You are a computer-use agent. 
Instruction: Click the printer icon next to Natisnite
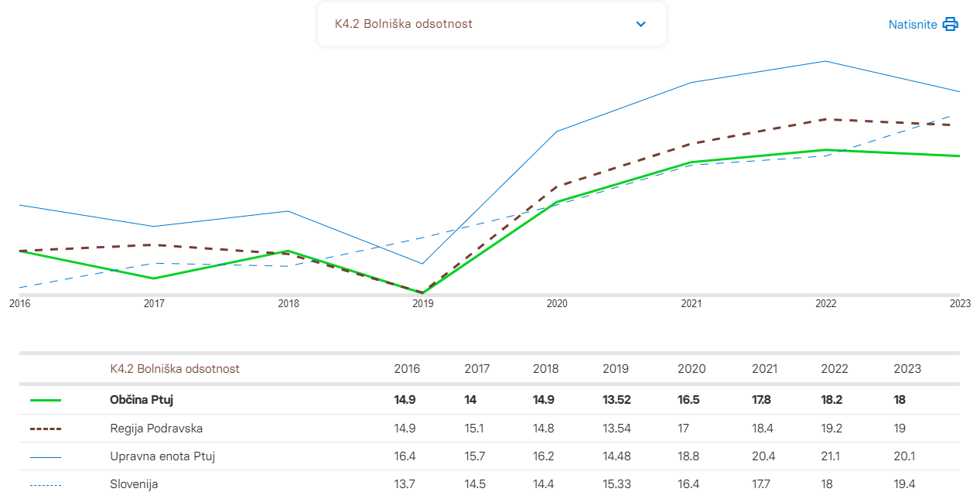[951, 24]
